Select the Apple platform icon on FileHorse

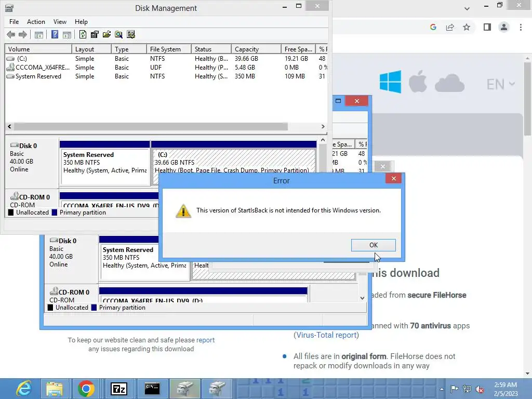click(418, 82)
